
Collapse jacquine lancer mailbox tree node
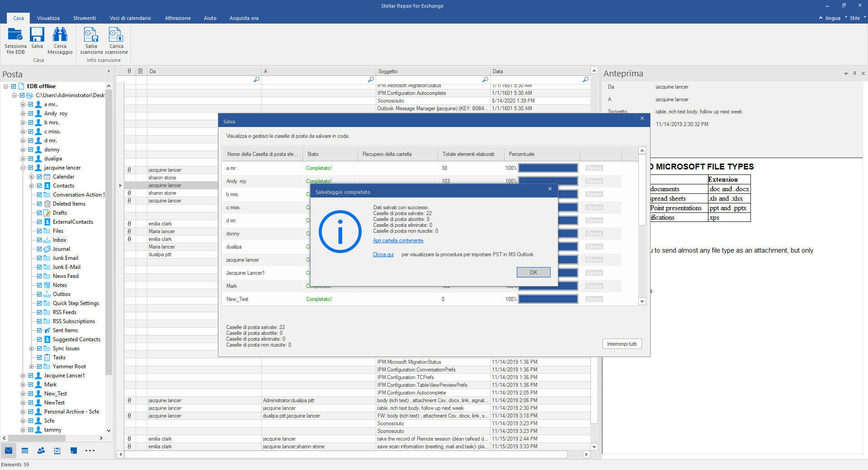(23, 168)
